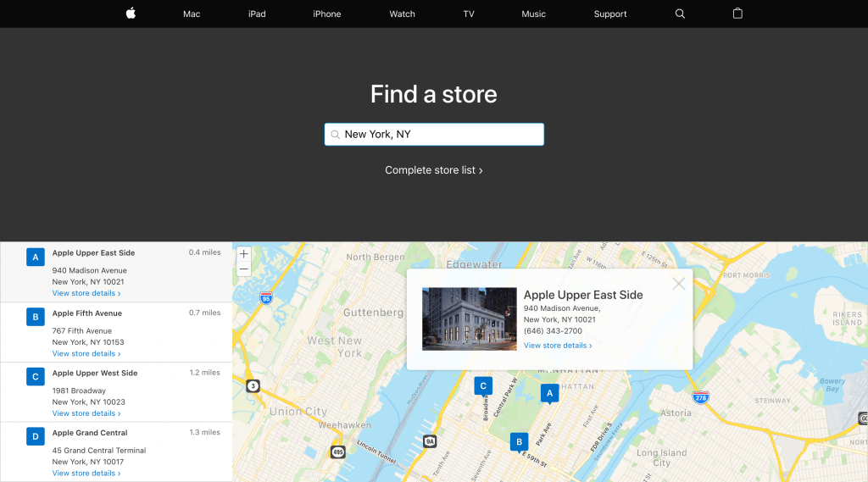
Task: Click New York, NY 10153 text
Action: [88, 342]
